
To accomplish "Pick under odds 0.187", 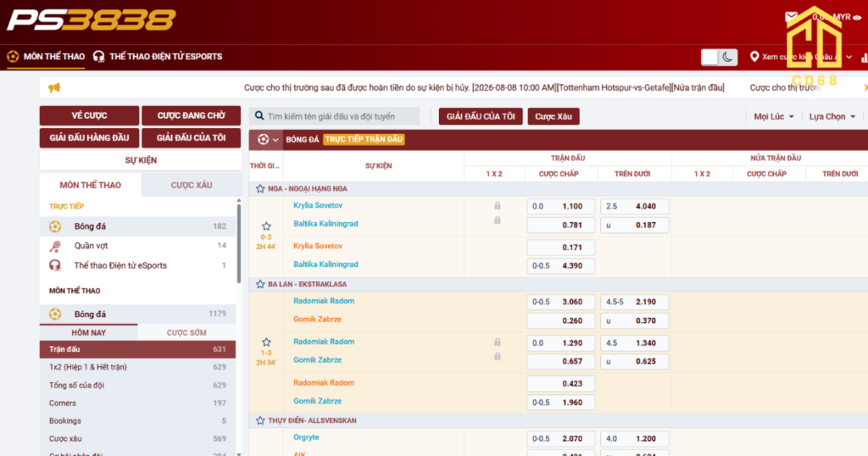I will [634, 225].
